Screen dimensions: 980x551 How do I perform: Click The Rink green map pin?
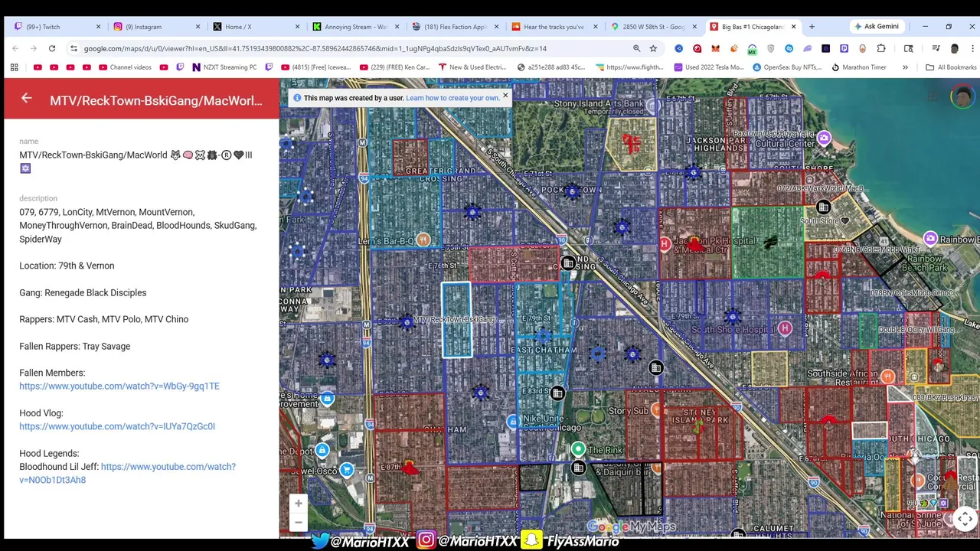pyautogui.click(x=578, y=450)
